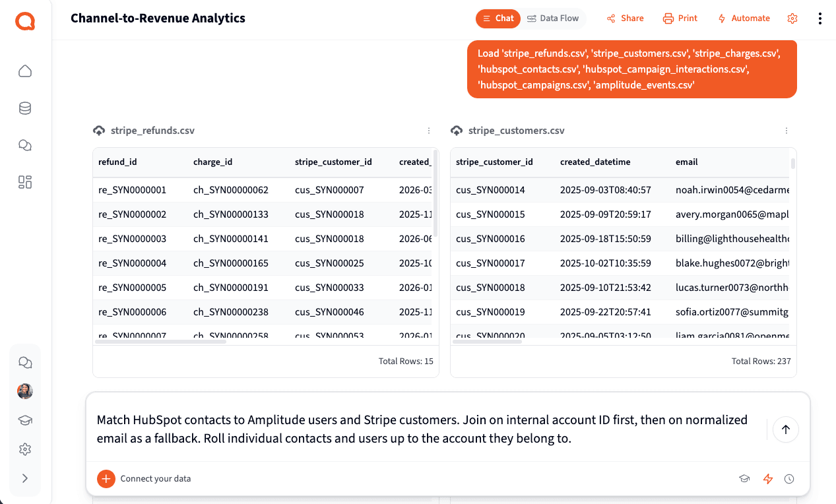The image size is (836, 504).
Task: Select cell re_SYN0000001
Action: (132, 190)
